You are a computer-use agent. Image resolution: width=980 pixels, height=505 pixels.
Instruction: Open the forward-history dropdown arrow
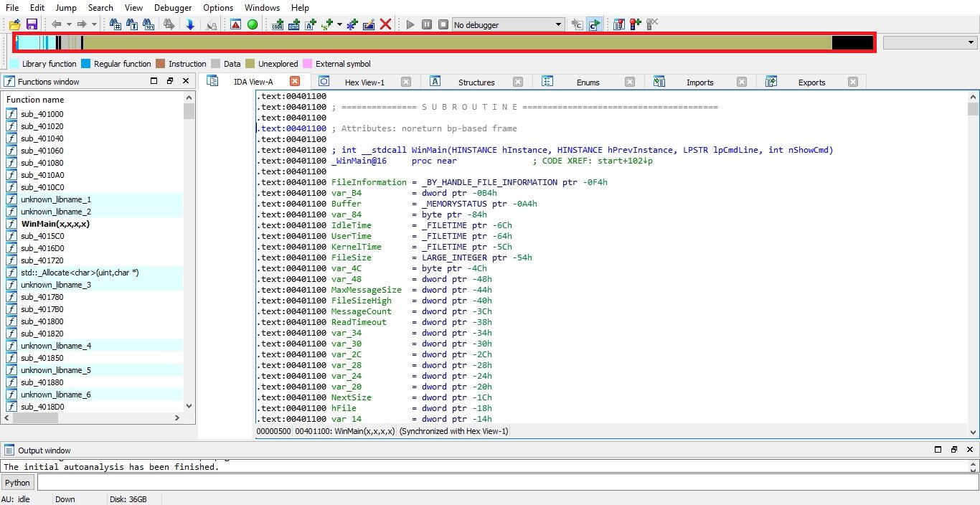[94, 24]
